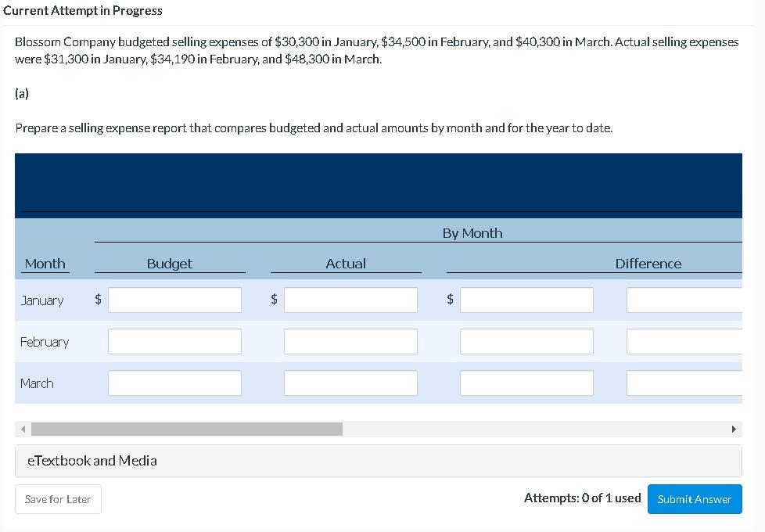Click the March Difference amount field

coord(526,383)
